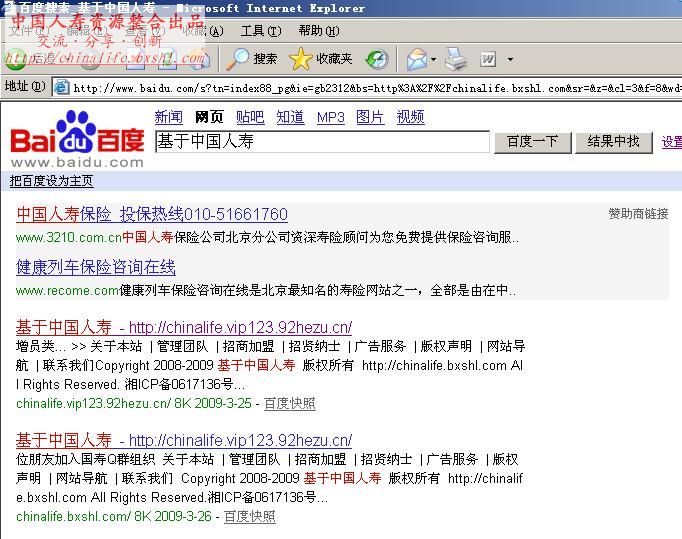Select the 网页 tab
The image size is (682, 539).
tap(209, 117)
